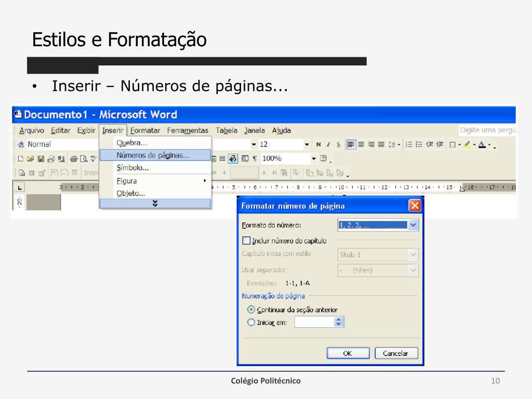Open the Formatar menu
Screen dimensions: 532x399
145,130
